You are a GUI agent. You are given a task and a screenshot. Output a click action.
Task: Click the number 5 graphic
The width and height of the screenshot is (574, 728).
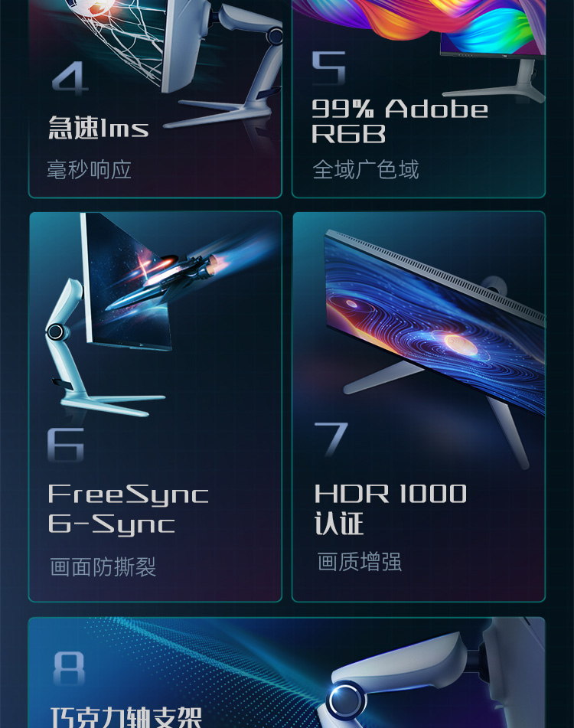329,68
